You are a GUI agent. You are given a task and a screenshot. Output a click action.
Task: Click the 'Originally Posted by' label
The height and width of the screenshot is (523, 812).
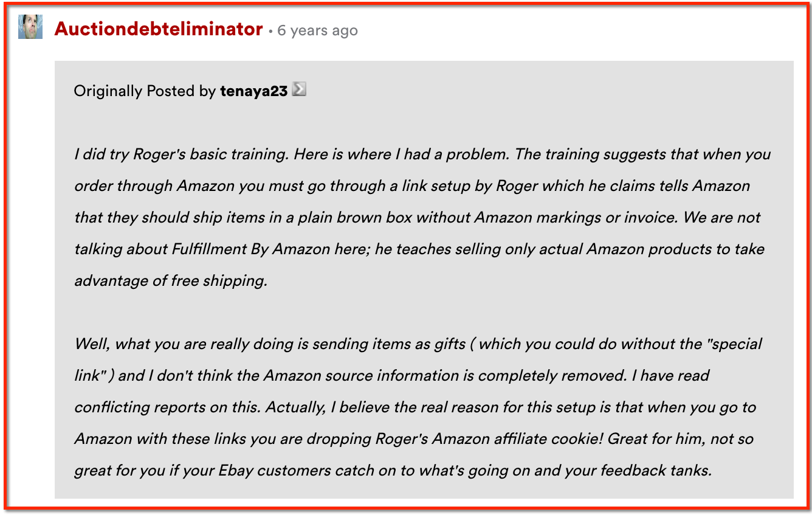[145, 91]
